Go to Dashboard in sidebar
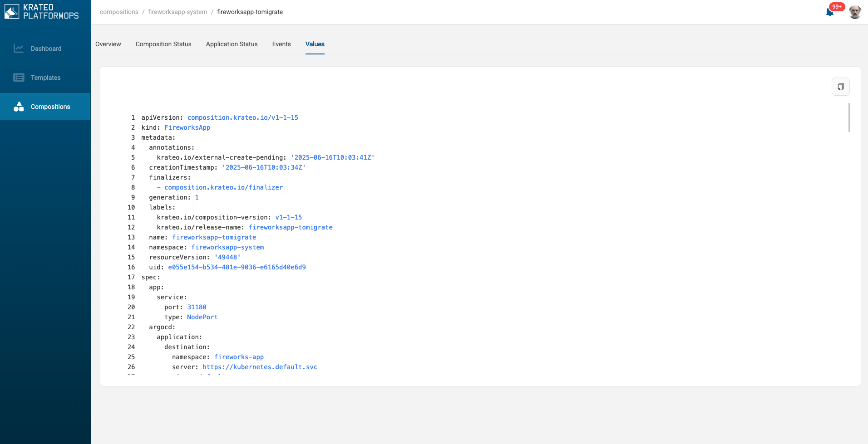 click(x=45, y=49)
